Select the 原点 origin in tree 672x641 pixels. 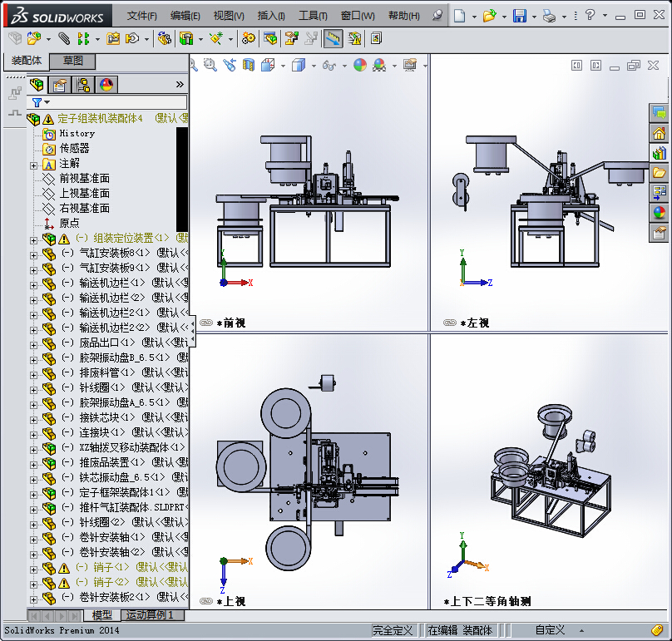point(69,224)
